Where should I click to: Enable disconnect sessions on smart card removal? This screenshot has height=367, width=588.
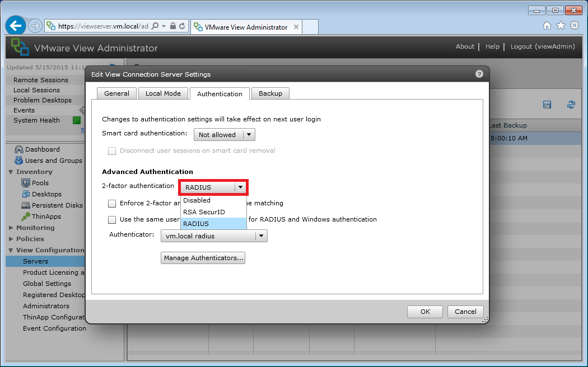112,151
